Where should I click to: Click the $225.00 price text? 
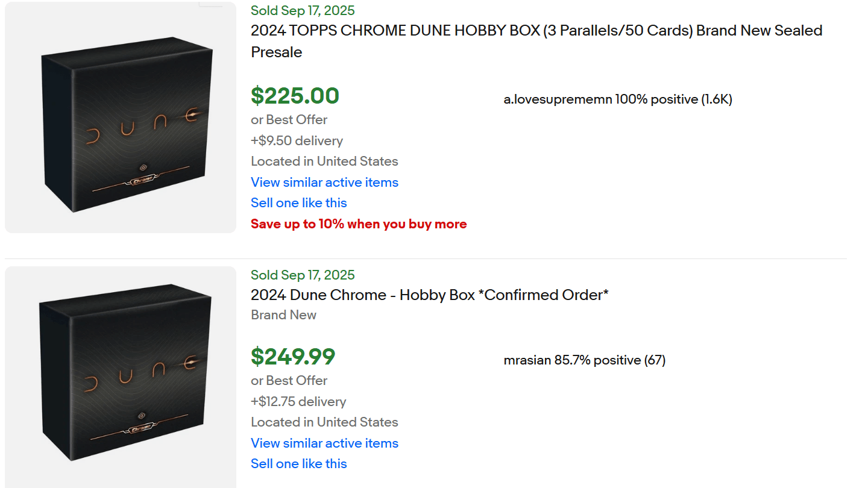(x=295, y=96)
